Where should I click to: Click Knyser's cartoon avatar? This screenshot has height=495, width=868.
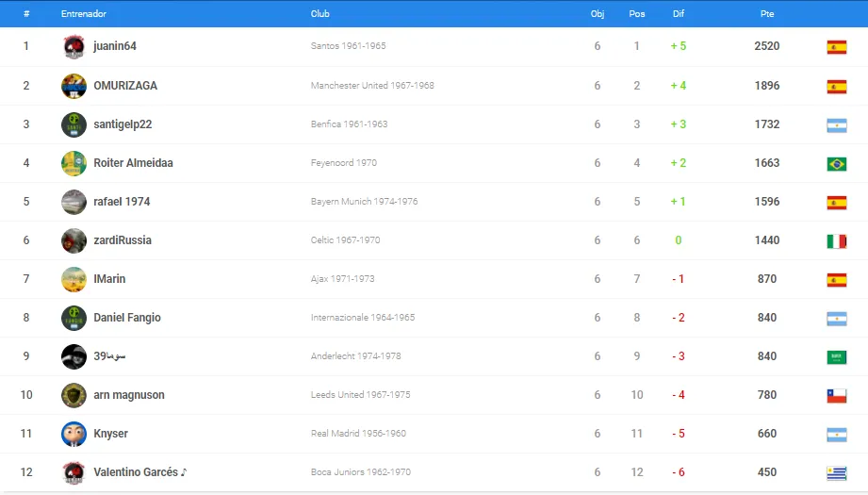pyautogui.click(x=74, y=434)
